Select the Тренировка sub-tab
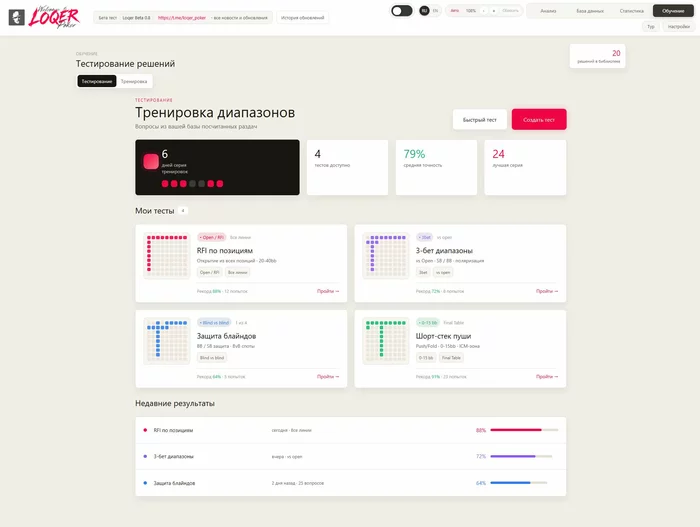Screen dimensions: 700x527 tap(134, 81)
